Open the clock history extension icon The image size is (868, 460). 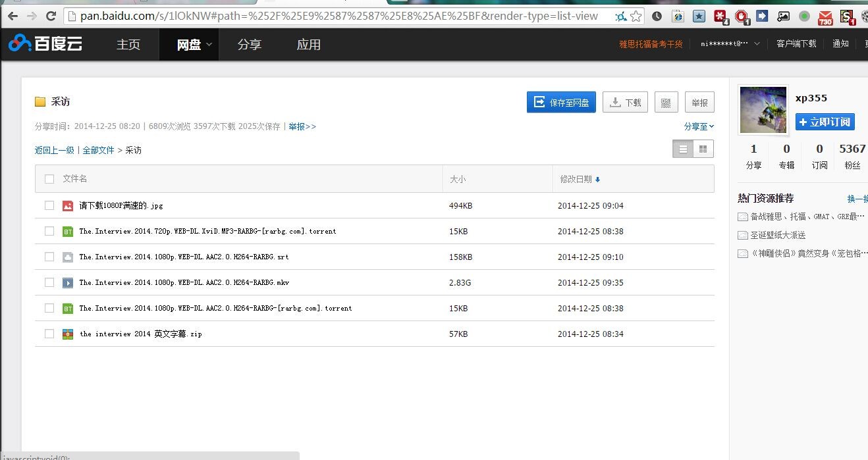click(x=657, y=16)
